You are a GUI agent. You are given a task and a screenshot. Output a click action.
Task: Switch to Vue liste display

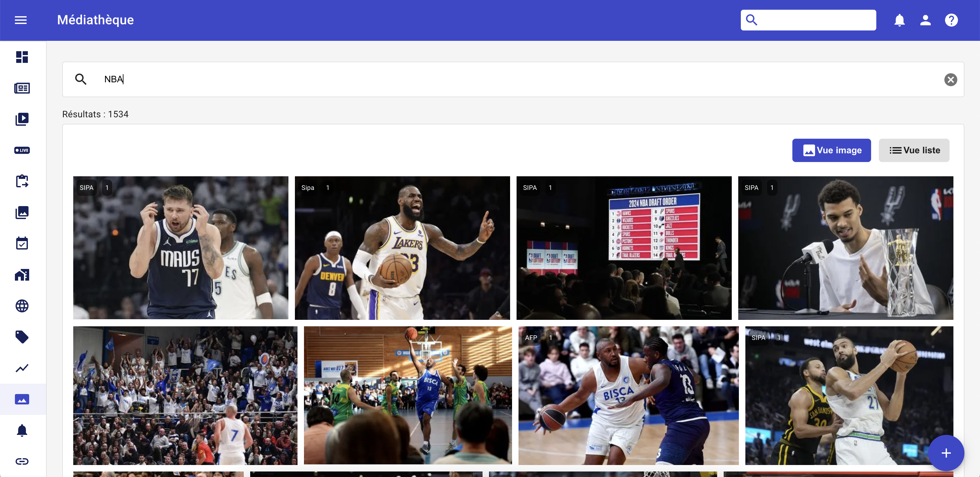914,150
